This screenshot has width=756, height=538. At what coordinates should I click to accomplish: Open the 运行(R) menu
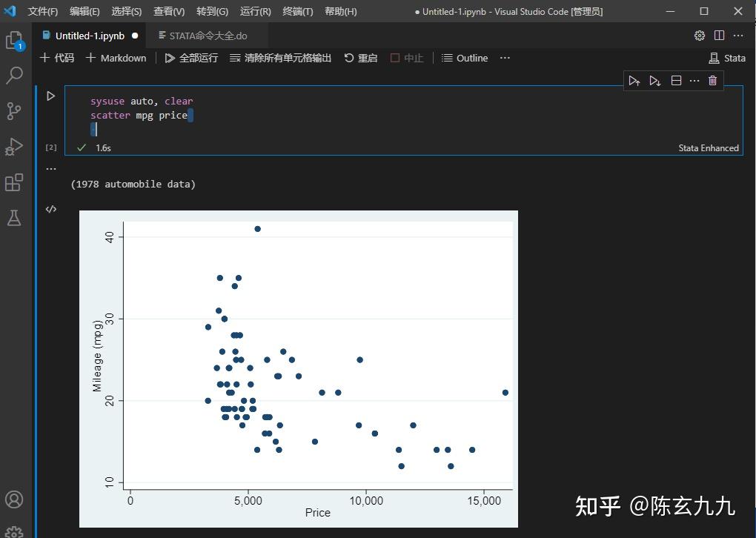click(254, 11)
